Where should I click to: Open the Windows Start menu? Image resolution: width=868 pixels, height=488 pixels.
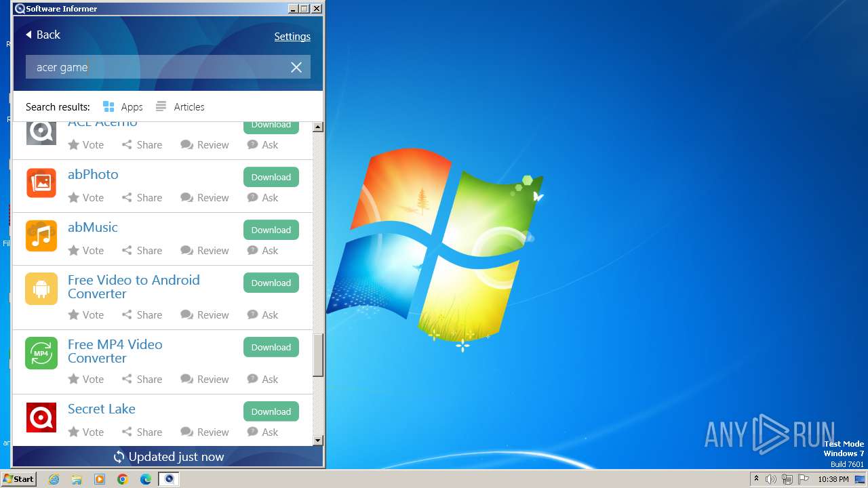18,479
